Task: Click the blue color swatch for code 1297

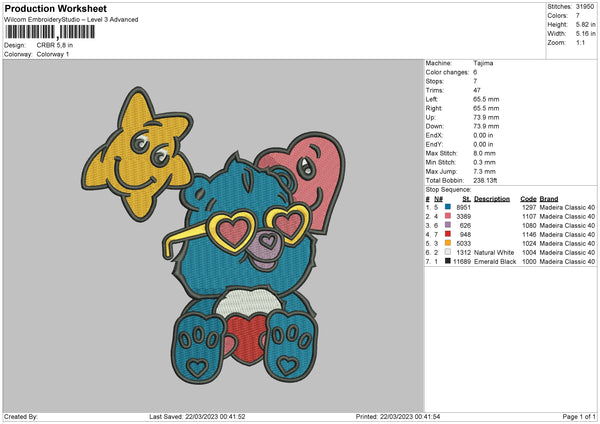Action: 448,207
